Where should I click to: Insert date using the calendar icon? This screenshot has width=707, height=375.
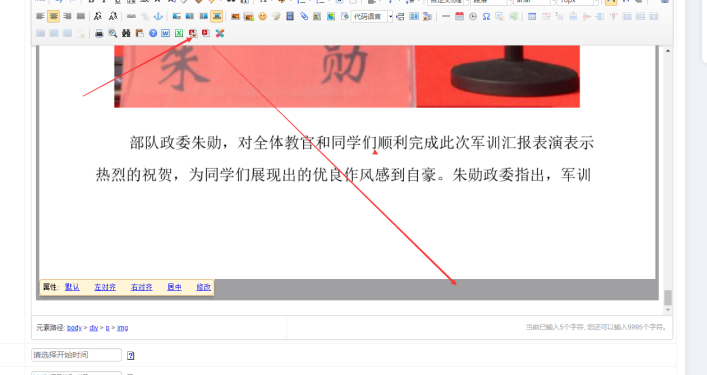459,16
